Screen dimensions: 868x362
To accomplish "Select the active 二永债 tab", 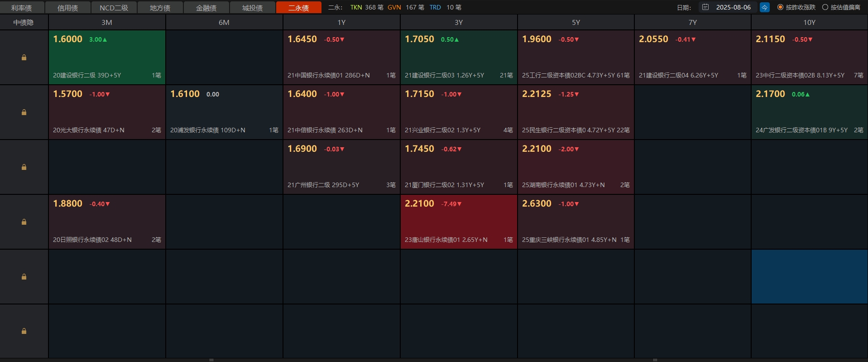I will (x=299, y=8).
